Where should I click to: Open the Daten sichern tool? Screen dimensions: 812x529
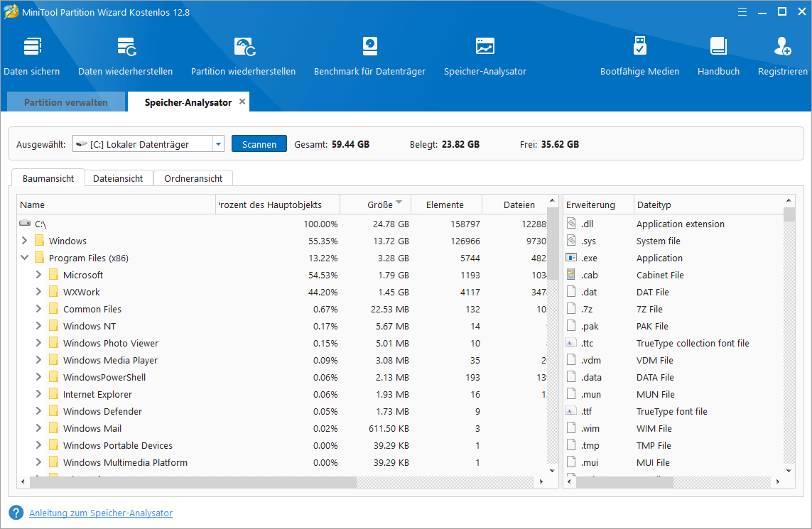click(32, 56)
